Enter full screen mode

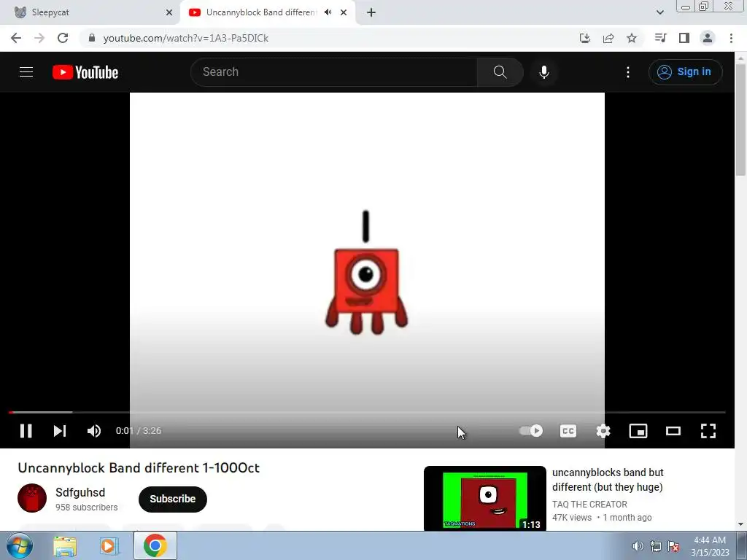tap(708, 431)
